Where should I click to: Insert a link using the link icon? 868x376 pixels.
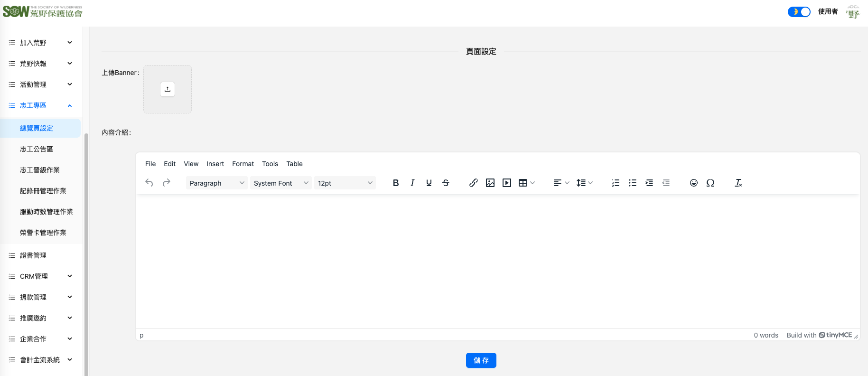[473, 183]
